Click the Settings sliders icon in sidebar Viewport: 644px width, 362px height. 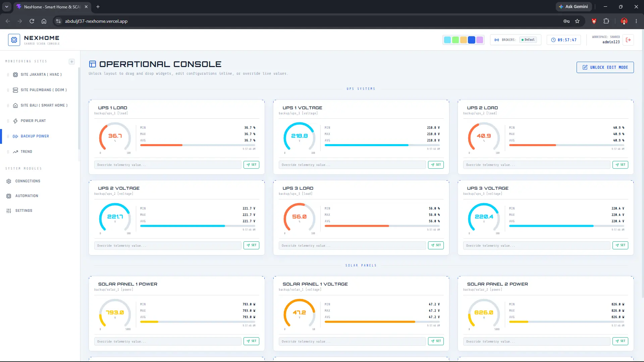coord(9,211)
